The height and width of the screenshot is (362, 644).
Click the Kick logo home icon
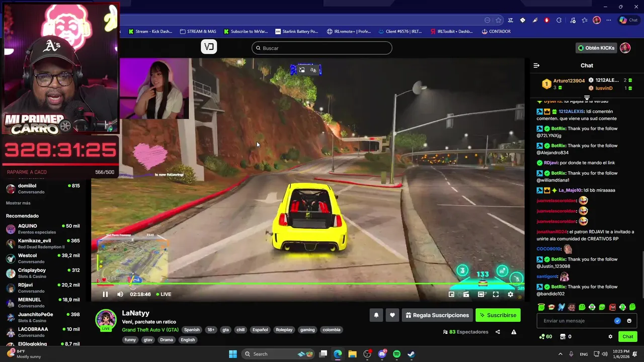tap(209, 47)
